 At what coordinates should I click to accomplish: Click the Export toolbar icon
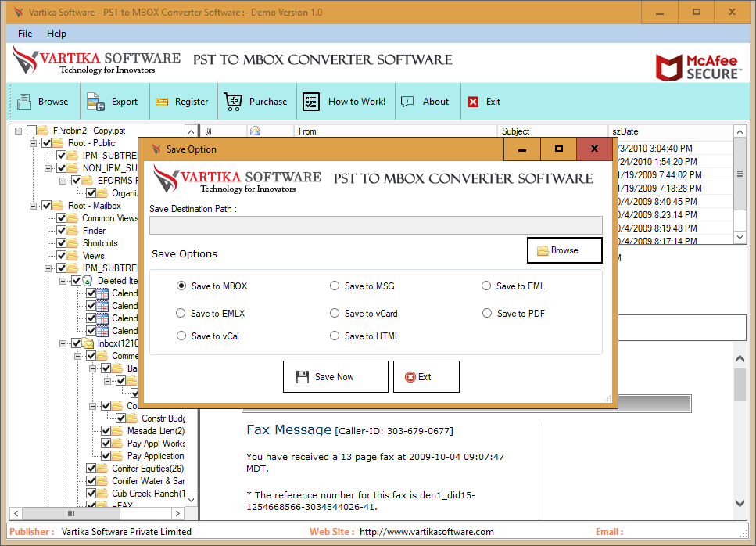(95, 102)
